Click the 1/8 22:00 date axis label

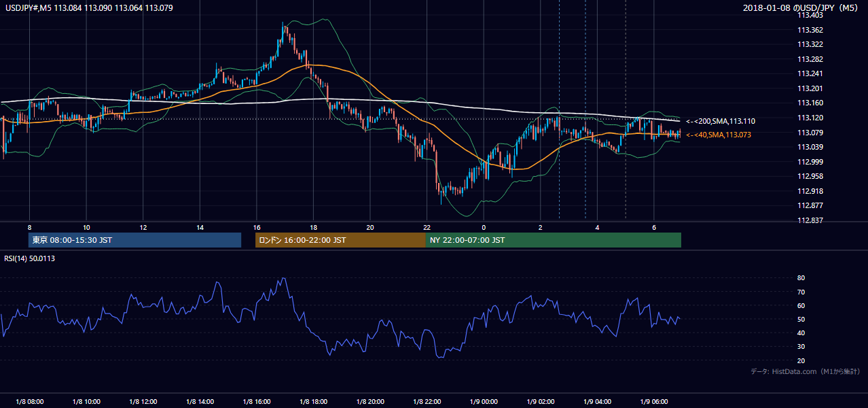tap(427, 402)
